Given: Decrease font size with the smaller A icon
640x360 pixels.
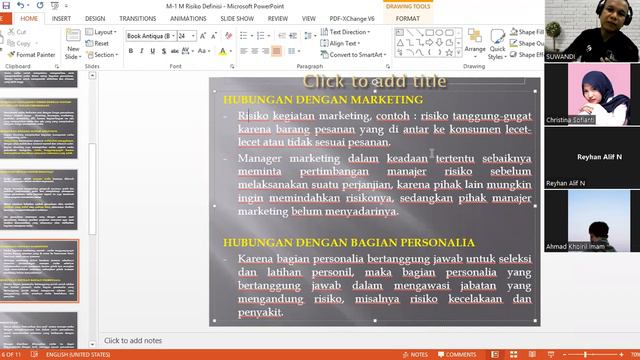Looking at the screenshot, I should (214, 36).
